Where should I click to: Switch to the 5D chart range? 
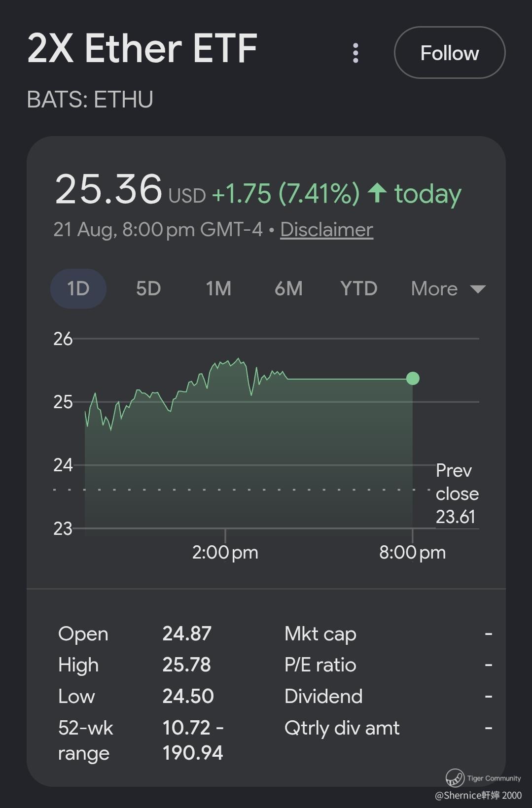[x=148, y=288]
